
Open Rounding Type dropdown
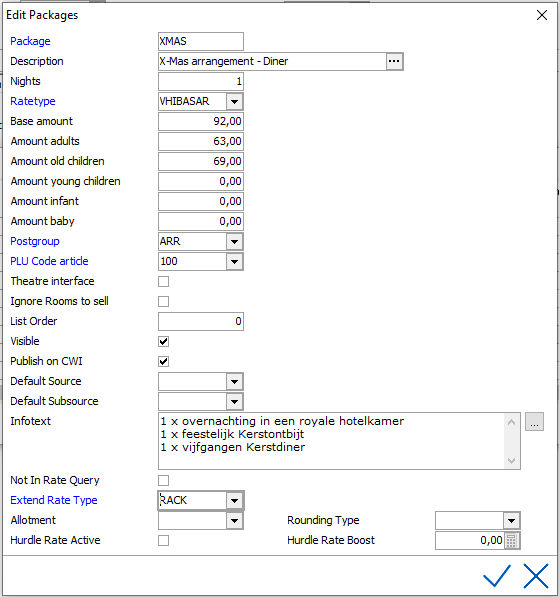coord(511,521)
